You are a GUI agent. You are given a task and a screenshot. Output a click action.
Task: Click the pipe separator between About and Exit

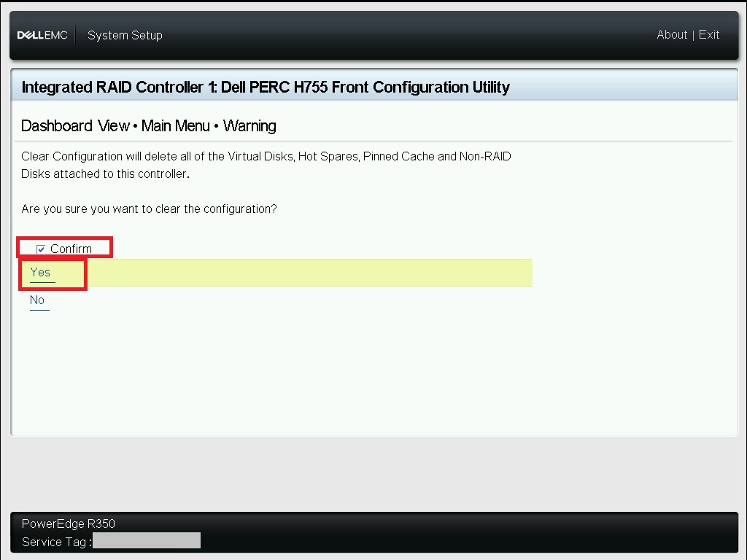(x=693, y=35)
